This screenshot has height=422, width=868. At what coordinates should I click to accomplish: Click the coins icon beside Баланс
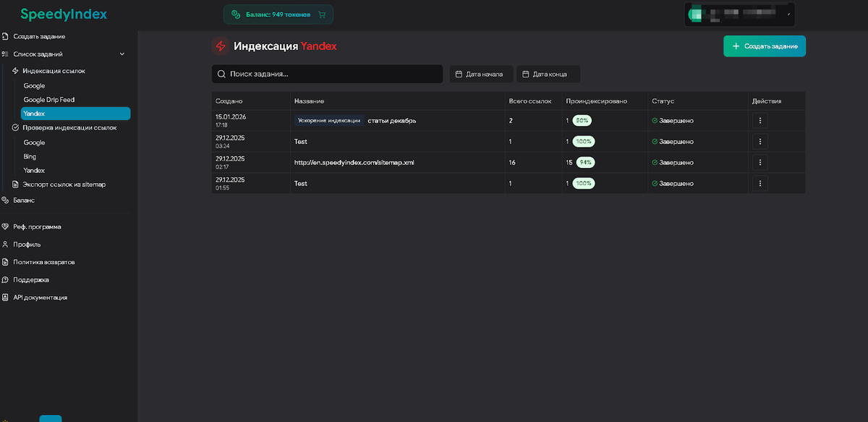6,200
